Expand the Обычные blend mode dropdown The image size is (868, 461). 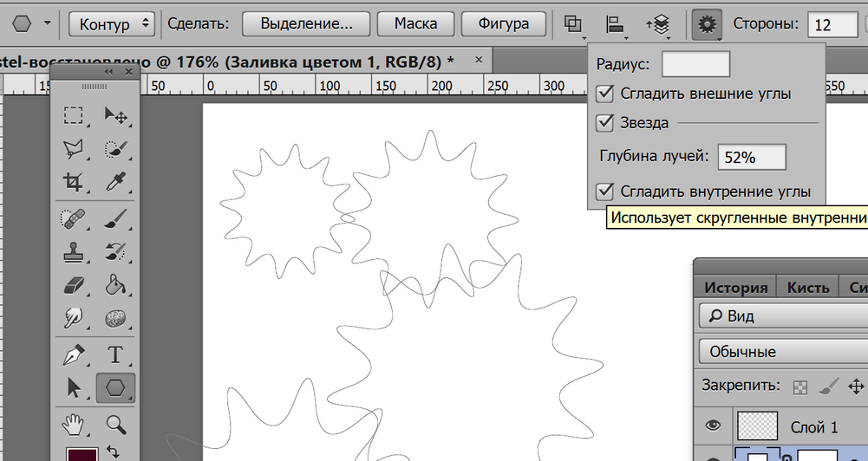point(783,352)
